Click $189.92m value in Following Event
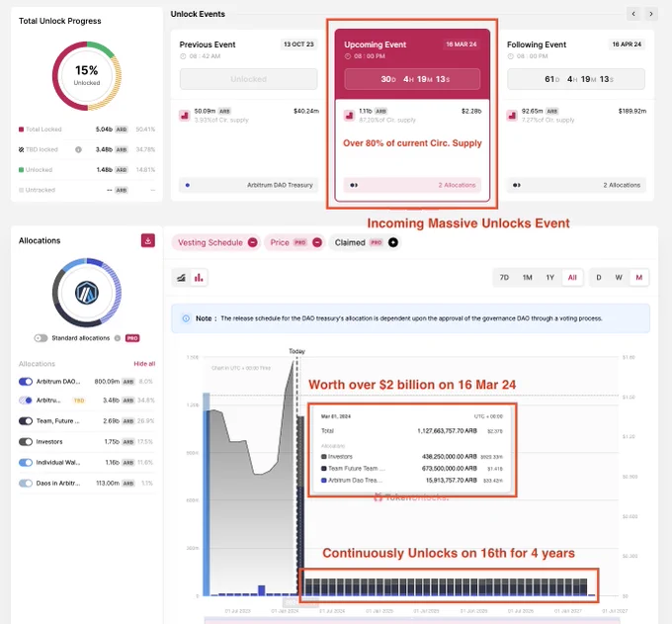Screen dimensions: 672x624 pos(632,111)
